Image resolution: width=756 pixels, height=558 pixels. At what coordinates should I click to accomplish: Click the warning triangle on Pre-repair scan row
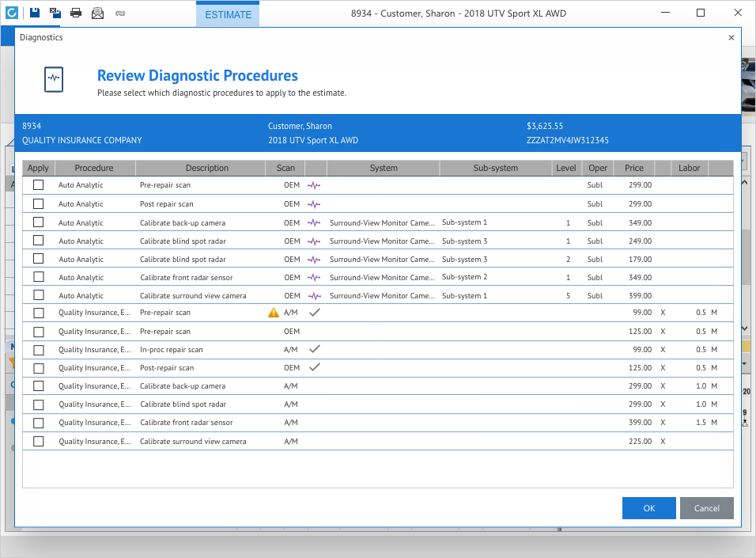(x=274, y=313)
